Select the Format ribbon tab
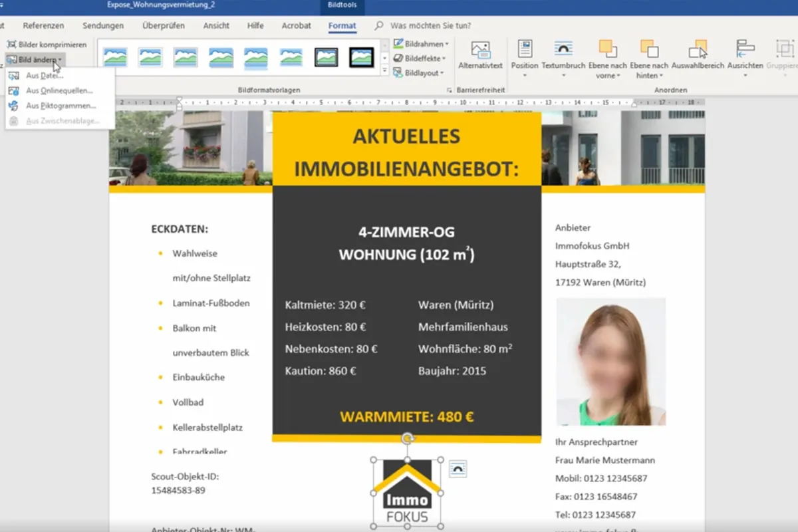798x532 pixels. (x=342, y=26)
